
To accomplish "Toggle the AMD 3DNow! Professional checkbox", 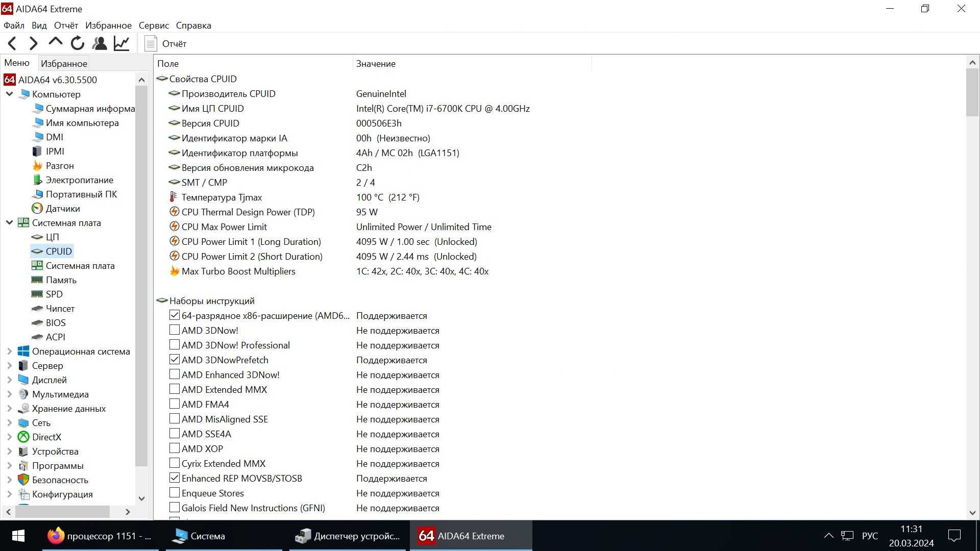I will (175, 345).
